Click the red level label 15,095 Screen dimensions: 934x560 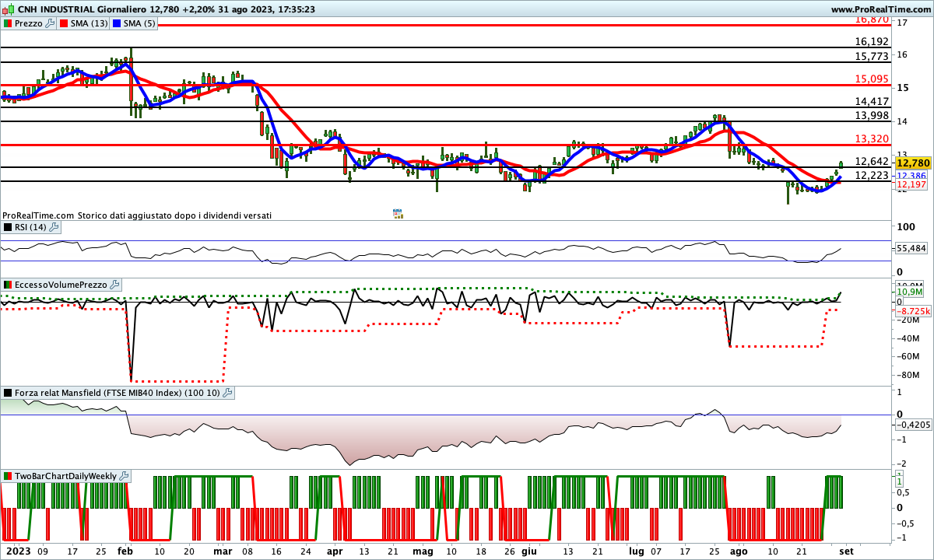(x=872, y=79)
